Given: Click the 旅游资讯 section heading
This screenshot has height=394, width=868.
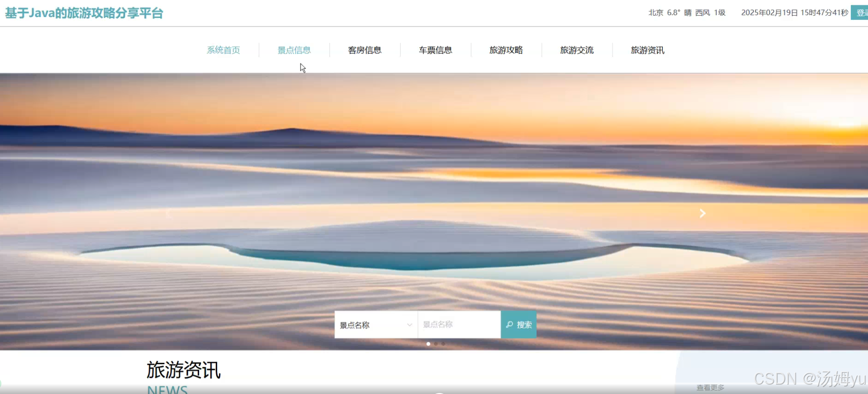Looking at the screenshot, I should click(183, 370).
